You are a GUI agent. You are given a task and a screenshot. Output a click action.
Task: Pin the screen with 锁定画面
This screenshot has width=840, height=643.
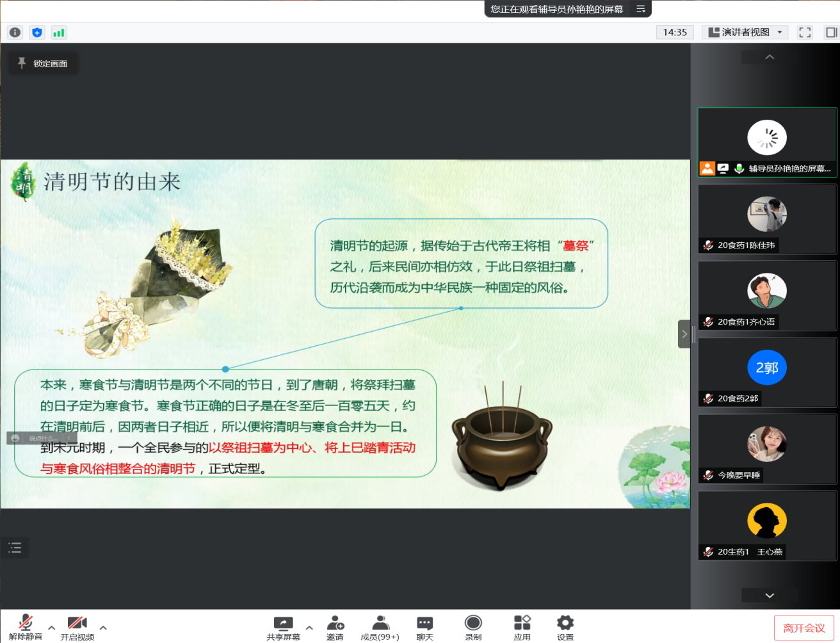click(x=43, y=63)
